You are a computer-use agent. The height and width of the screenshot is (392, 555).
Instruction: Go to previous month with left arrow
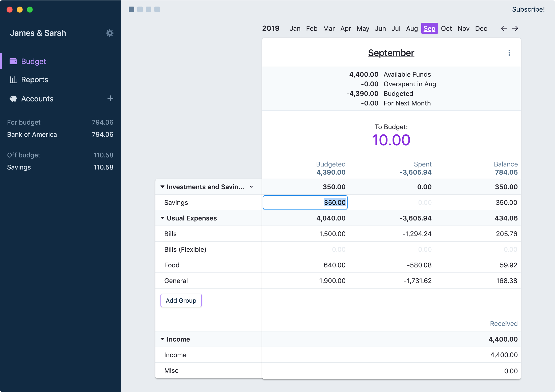coord(504,28)
